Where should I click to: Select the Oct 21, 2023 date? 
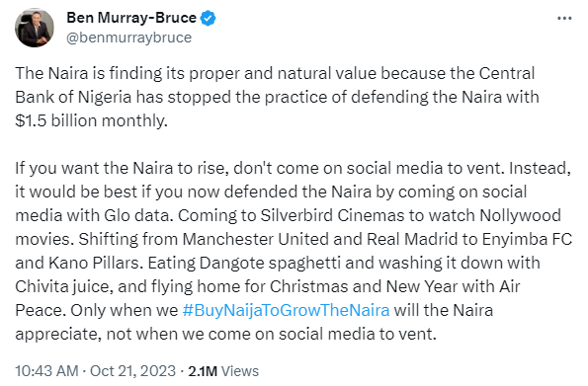(132, 371)
